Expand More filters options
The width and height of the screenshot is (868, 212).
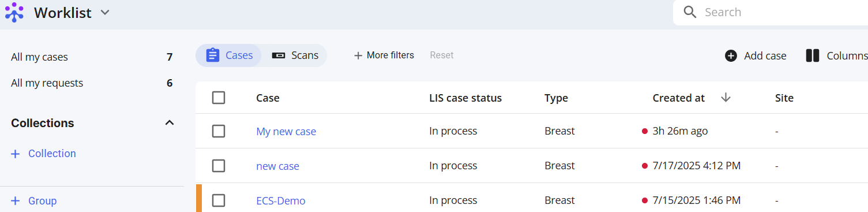[384, 55]
